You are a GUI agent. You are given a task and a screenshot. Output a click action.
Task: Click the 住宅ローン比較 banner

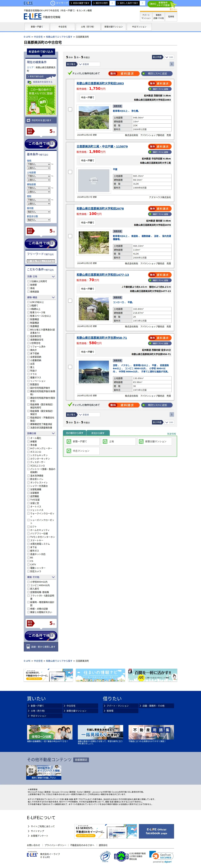point(50,733)
